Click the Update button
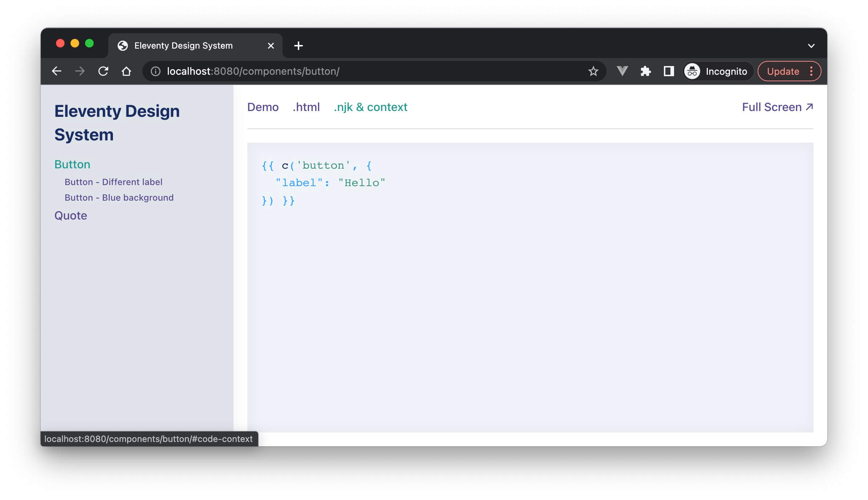The width and height of the screenshot is (868, 500). pos(783,71)
